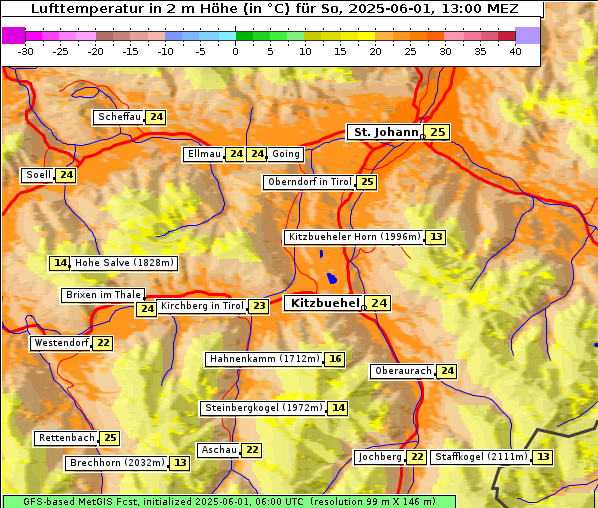This screenshot has width=598, height=508.
Task: Select Oberndorf in Tirol value 25
Action: click(367, 182)
